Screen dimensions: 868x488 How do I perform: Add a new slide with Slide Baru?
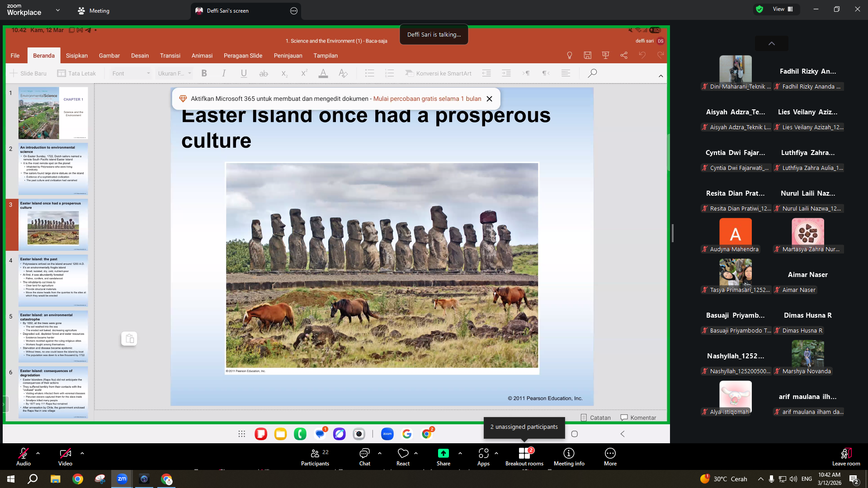pyautogui.click(x=28, y=73)
